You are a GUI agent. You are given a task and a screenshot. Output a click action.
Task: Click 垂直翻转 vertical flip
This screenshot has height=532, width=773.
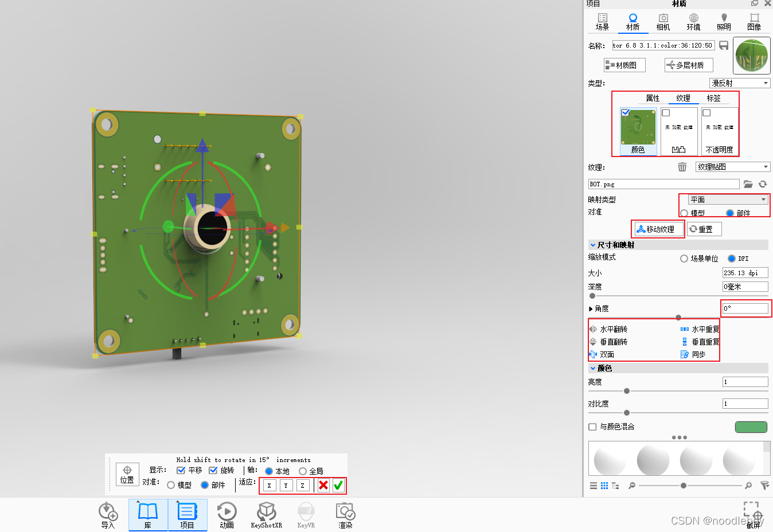coord(608,342)
